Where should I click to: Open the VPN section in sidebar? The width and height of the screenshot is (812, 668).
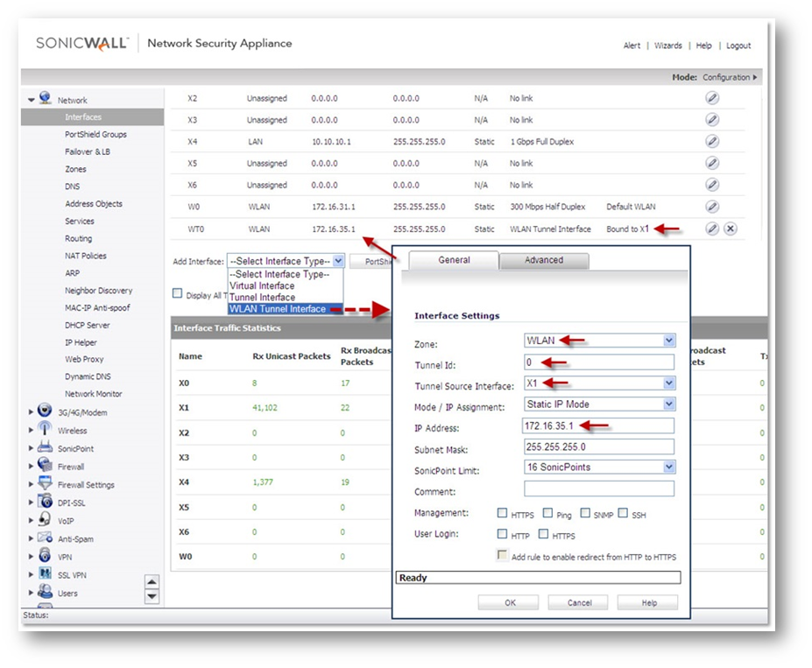click(66, 557)
